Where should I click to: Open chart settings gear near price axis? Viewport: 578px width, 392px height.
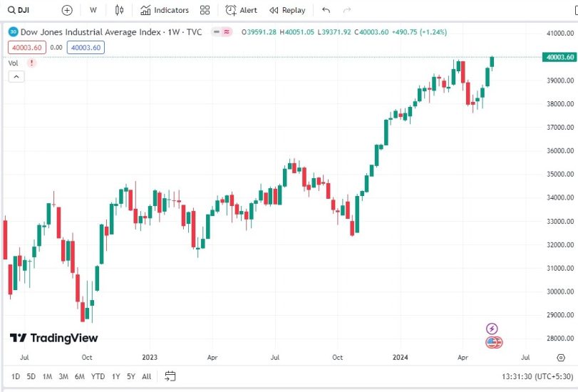561,357
